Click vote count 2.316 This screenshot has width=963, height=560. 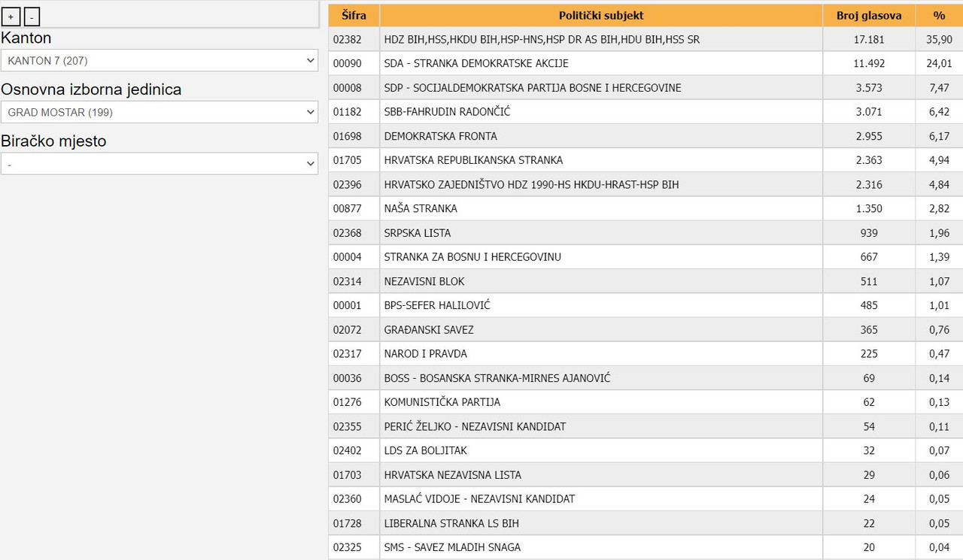pyautogui.click(x=869, y=184)
